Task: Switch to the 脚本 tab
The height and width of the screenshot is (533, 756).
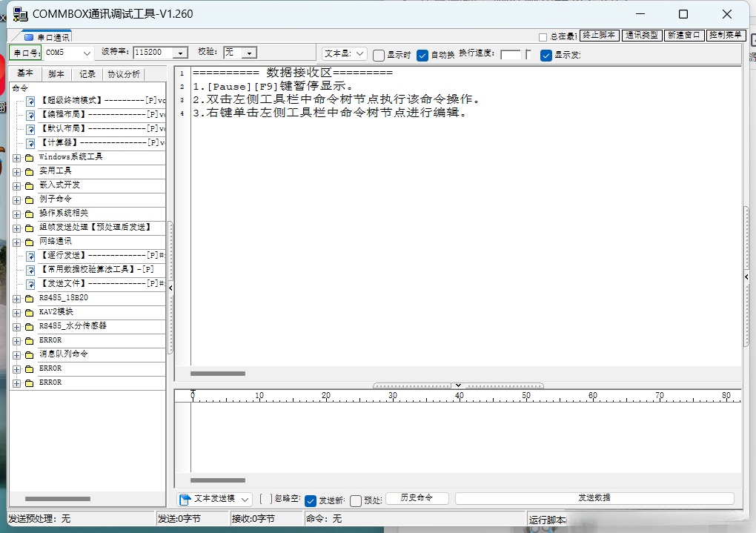Action: (x=56, y=74)
